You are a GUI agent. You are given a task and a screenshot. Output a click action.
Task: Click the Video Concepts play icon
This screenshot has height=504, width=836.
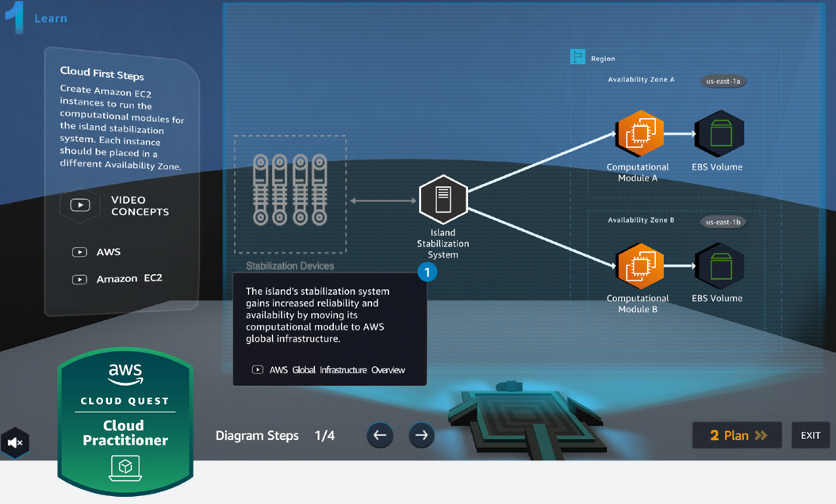[80, 205]
